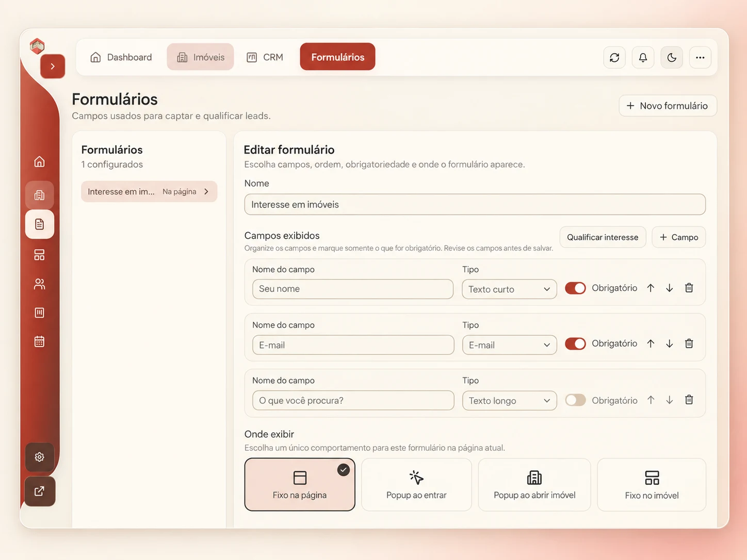The width and height of the screenshot is (747, 560).
Task: Enable Obrigatório for 'O que você procura?'
Action: pyautogui.click(x=575, y=400)
